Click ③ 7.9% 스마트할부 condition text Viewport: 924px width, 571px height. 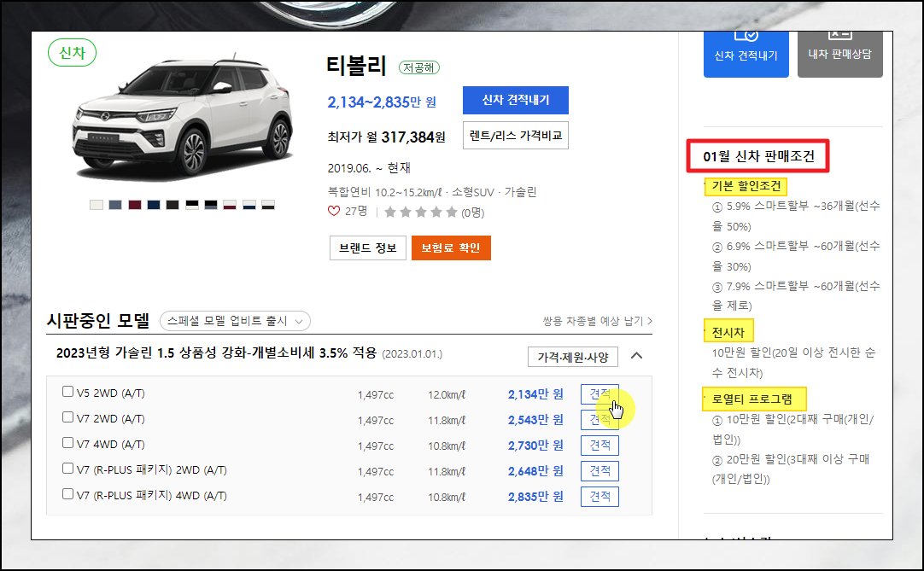(x=796, y=296)
